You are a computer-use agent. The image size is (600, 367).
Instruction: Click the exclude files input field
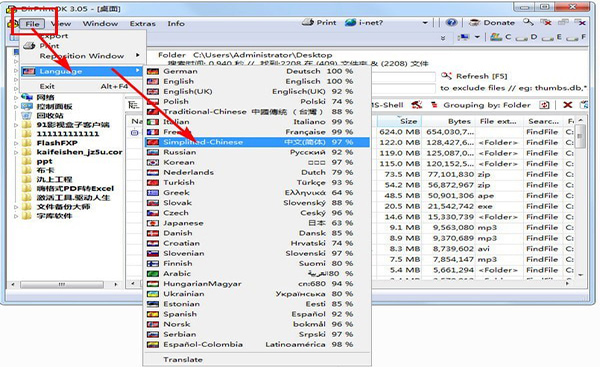point(403,88)
